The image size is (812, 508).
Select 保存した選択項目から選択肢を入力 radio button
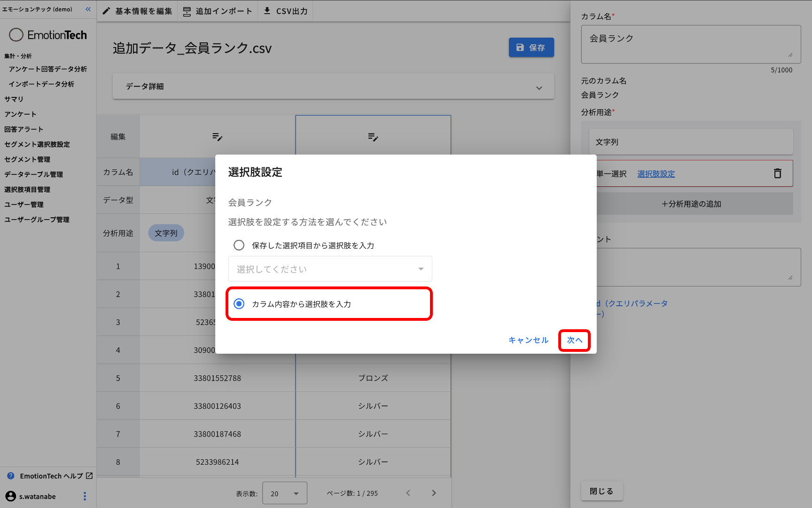pyautogui.click(x=239, y=245)
